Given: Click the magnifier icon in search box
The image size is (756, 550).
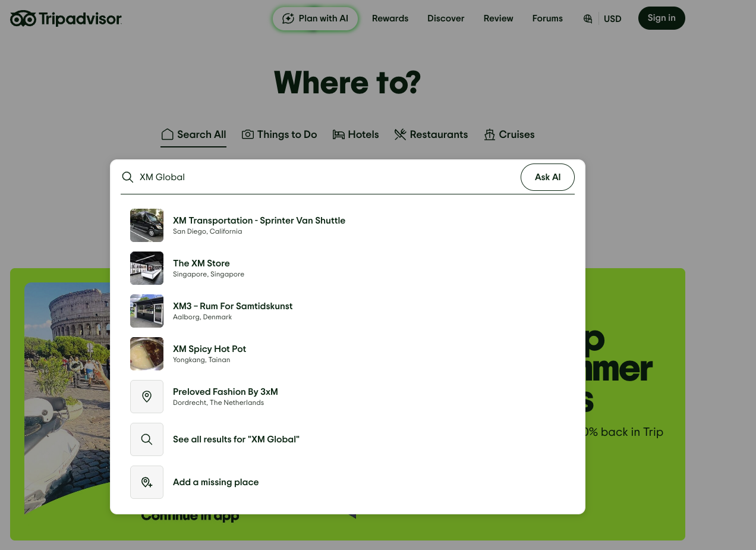Looking at the screenshot, I should pyautogui.click(x=127, y=177).
